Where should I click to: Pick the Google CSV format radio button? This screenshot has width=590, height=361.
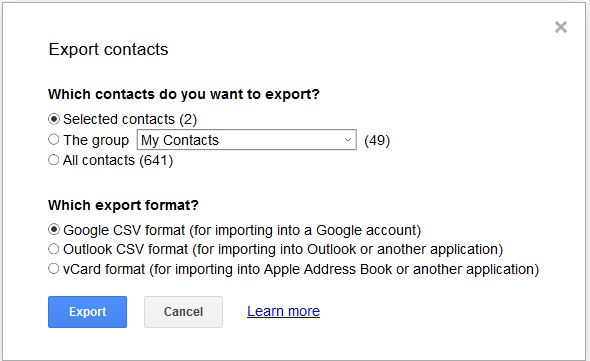tap(54, 229)
